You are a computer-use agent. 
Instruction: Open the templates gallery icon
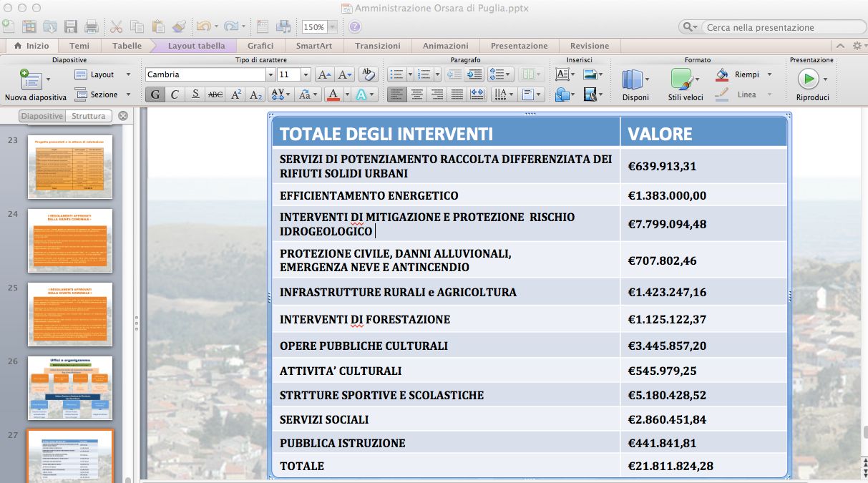point(29,26)
